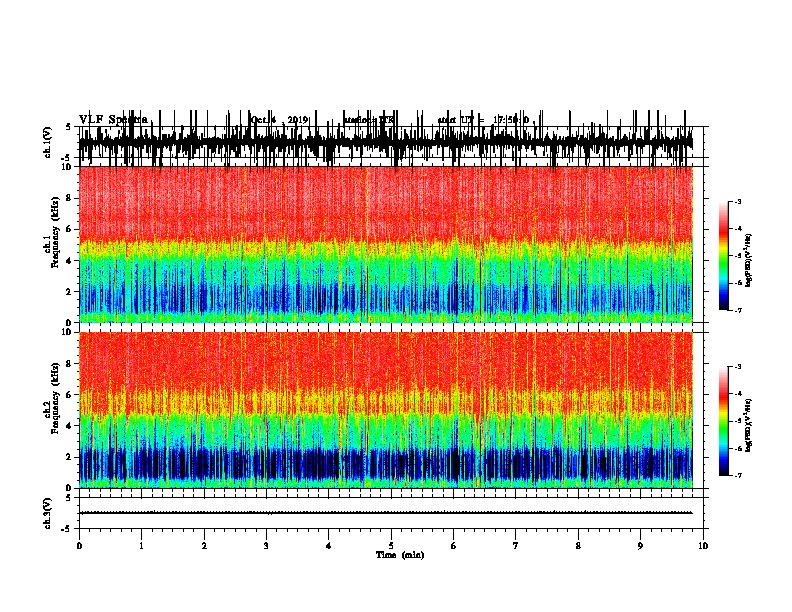Click time axis tick label '9'

640,546
